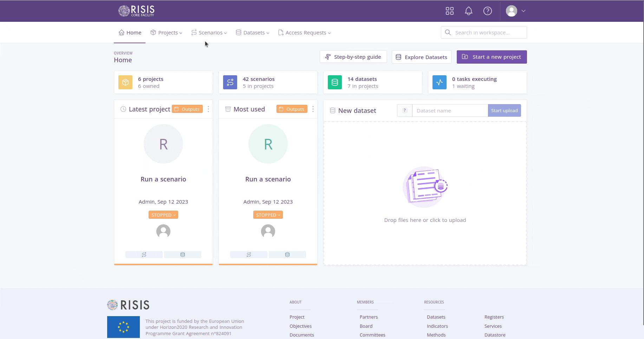
Task: Expand the Scenarios navigation menu
Action: pyautogui.click(x=209, y=33)
